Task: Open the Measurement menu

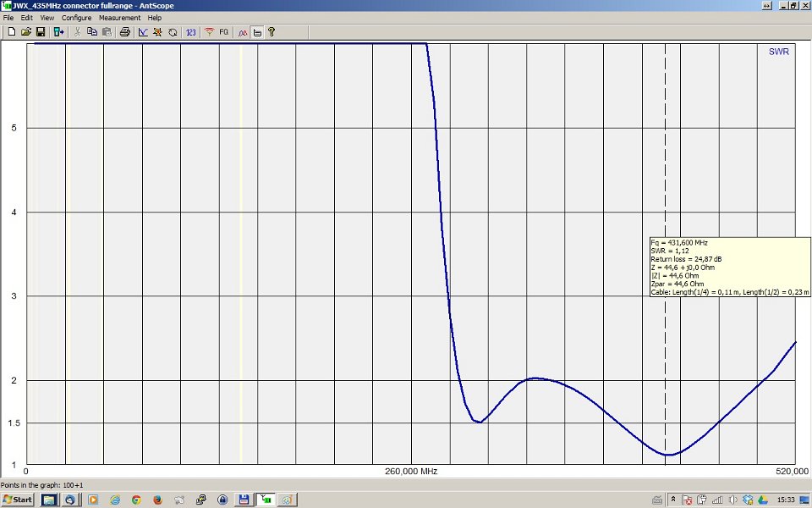Action: coord(119,18)
